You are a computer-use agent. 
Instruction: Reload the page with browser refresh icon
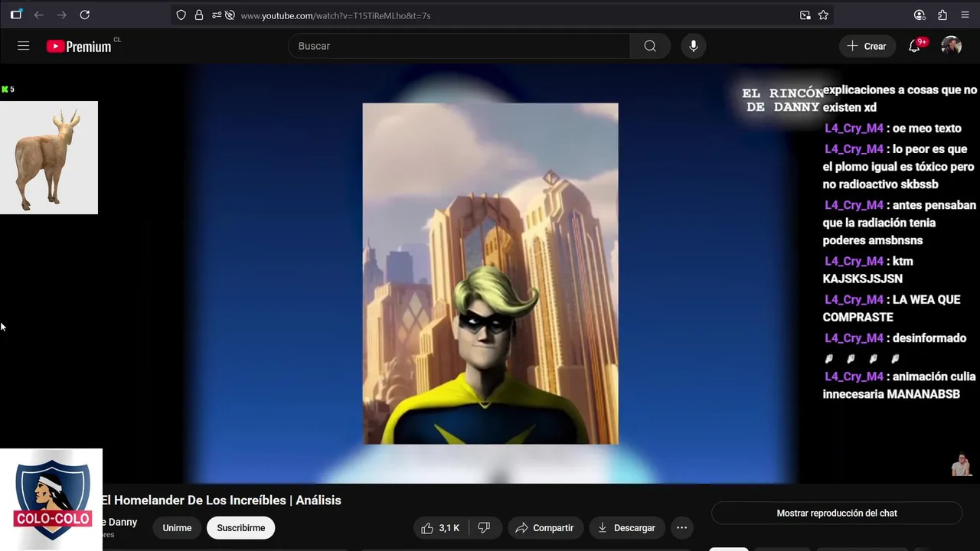85,15
